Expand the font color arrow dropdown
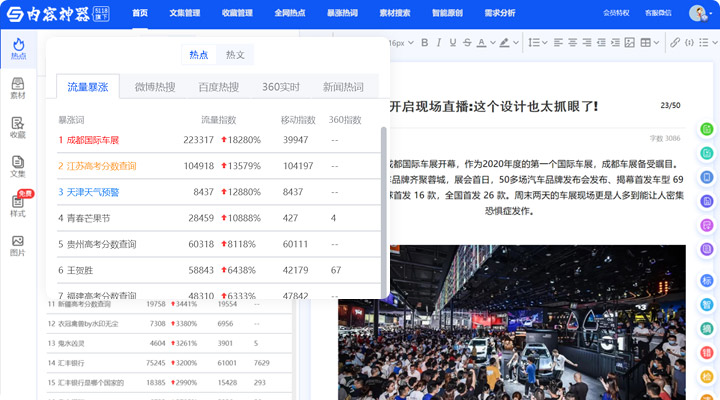The width and height of the screenshot is (720, 400). [493, 43]
